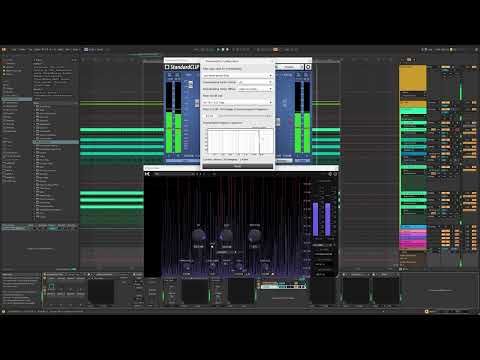This screenshot has height=360, width=480.
Task: Click the StandardCLIP right vertical slider handle
Action: coord(278,122)
